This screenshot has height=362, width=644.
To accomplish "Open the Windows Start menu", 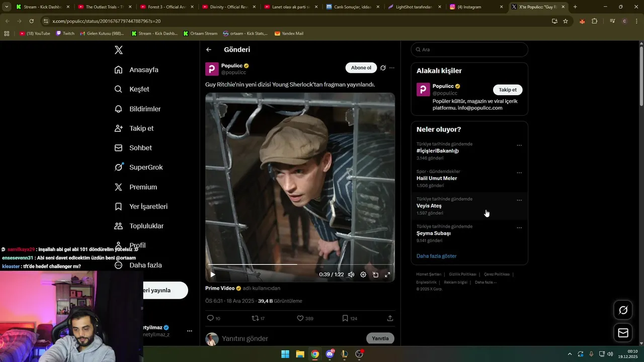I will tap(285, 354).
